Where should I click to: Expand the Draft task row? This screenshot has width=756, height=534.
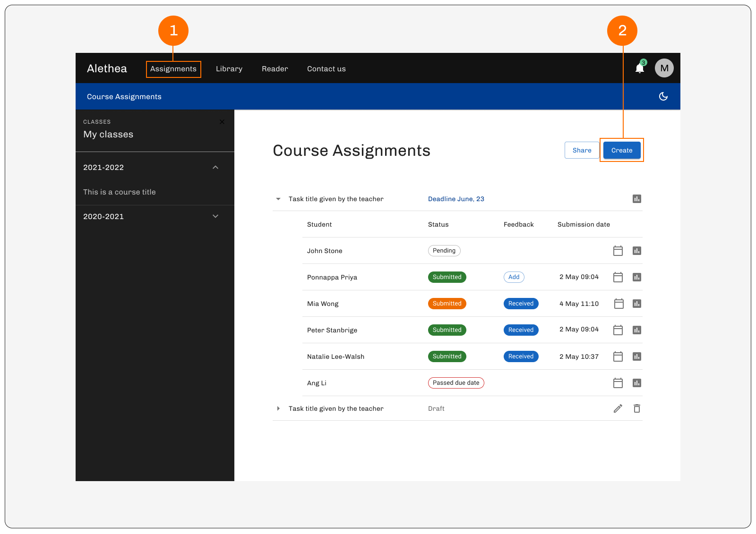[278, 408]
